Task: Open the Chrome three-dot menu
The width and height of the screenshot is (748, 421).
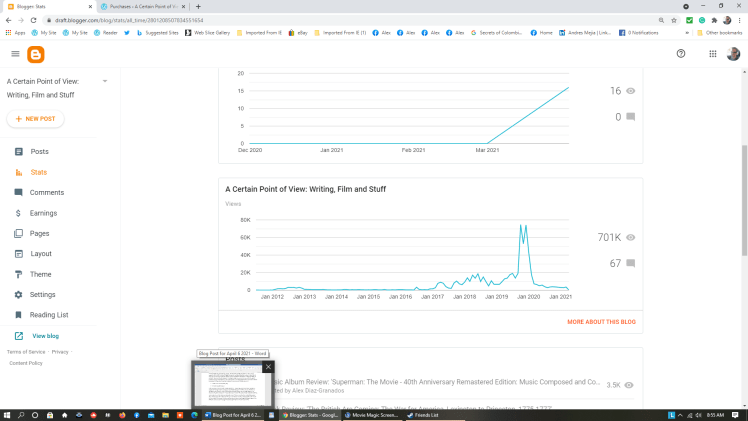Action: click(740, 19)
